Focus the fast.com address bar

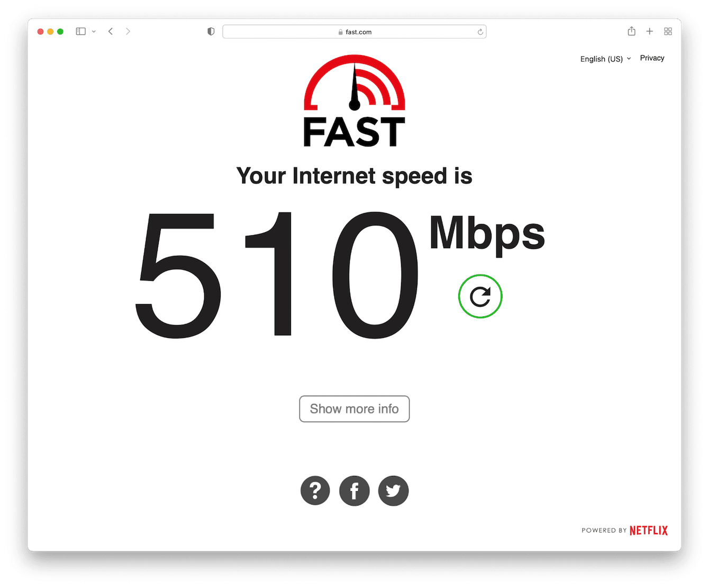355,32
